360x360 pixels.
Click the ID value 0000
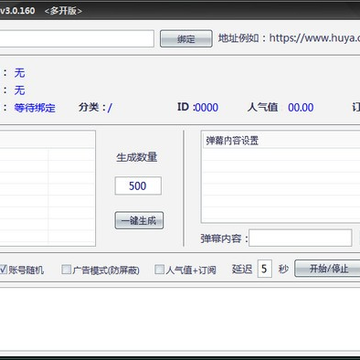[207, 108]
